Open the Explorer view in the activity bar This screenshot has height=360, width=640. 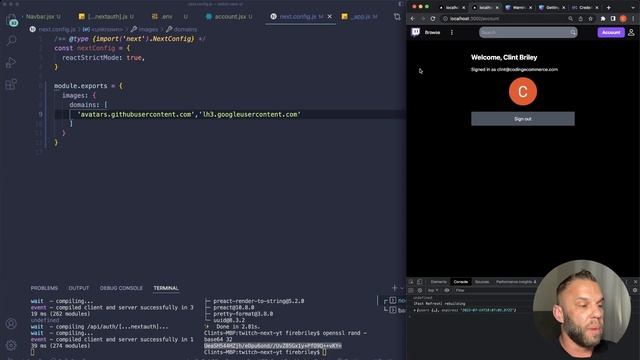tap(11, 19)
